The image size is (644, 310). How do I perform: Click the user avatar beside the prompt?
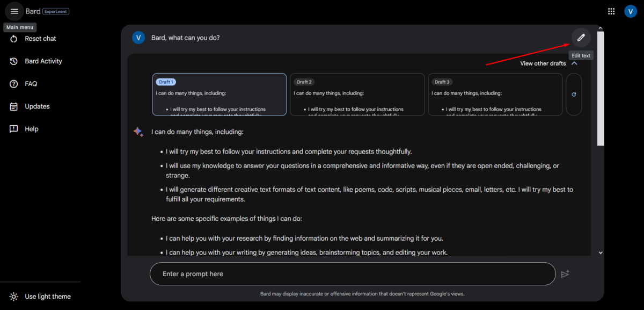coord(138,38)
